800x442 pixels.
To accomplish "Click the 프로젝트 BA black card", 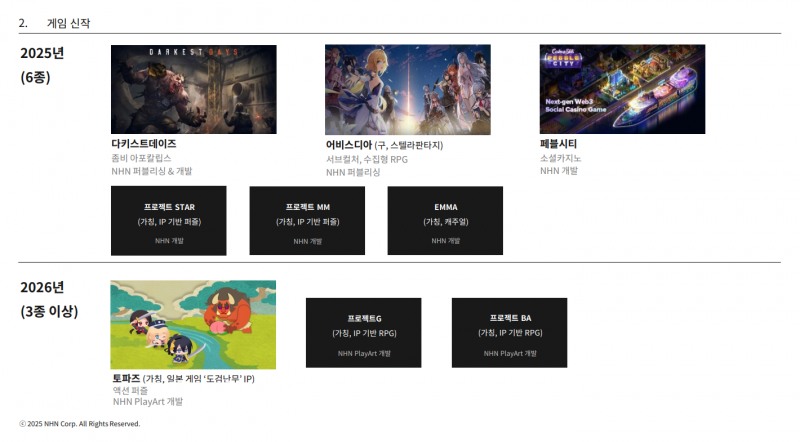I will pos(509,332).
